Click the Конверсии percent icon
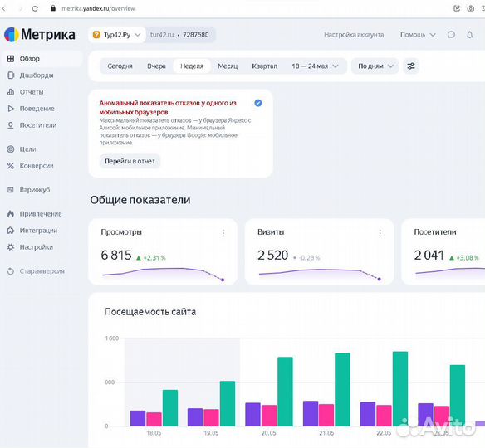This screenshot has width=485, height=448. click(11, 166)
